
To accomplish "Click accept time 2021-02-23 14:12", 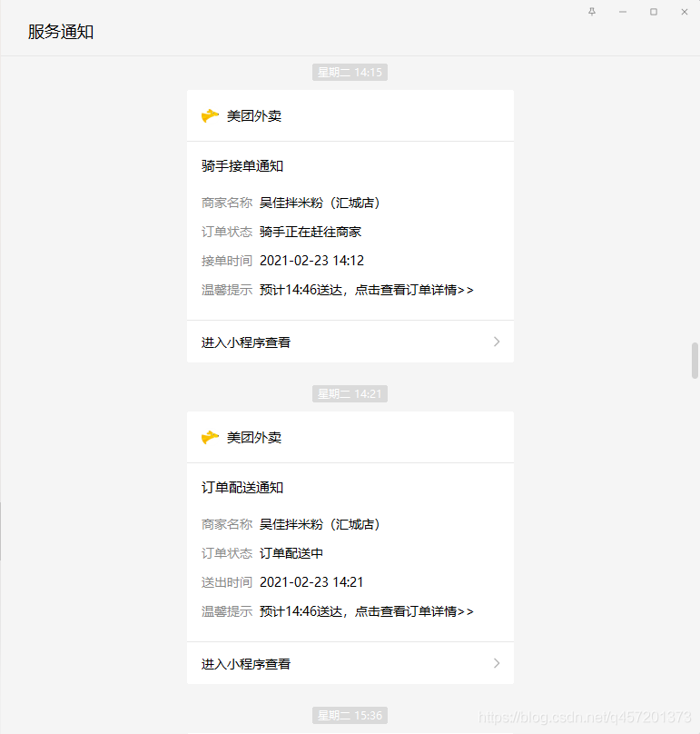I will (311, 261).
